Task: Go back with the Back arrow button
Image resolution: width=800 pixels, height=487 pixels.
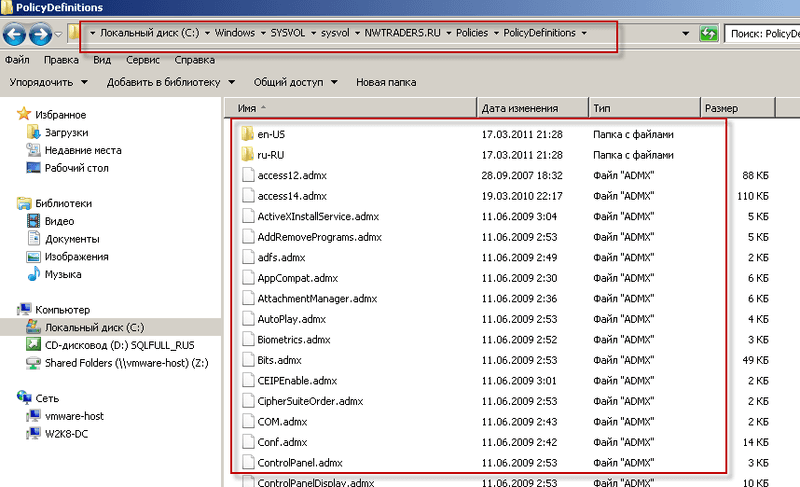Action: tap(14, 35)
